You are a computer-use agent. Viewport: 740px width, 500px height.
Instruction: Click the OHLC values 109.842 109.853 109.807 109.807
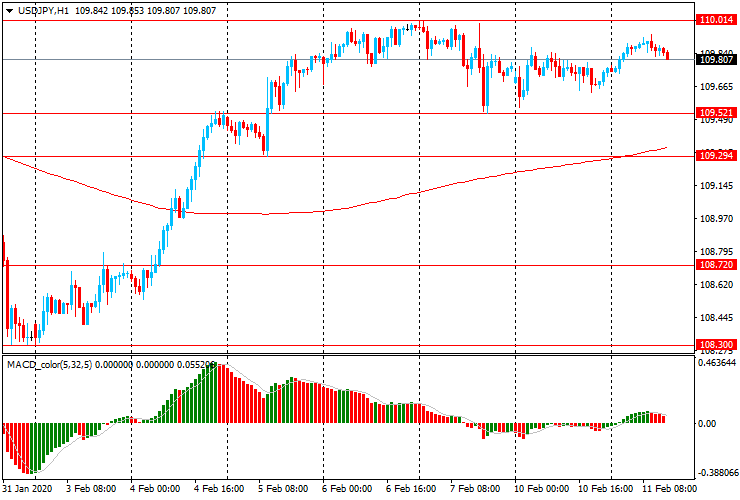pyautogui.click(x=145, y=10)
